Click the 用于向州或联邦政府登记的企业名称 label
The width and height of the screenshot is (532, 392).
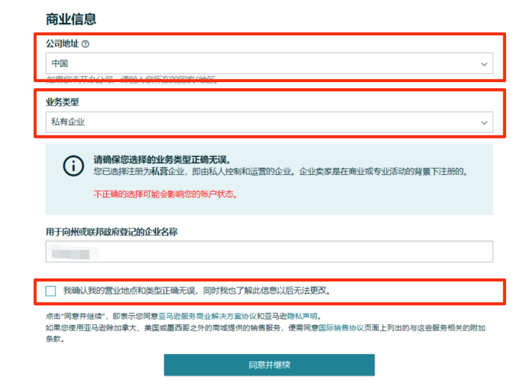click(x=111, y=232)
